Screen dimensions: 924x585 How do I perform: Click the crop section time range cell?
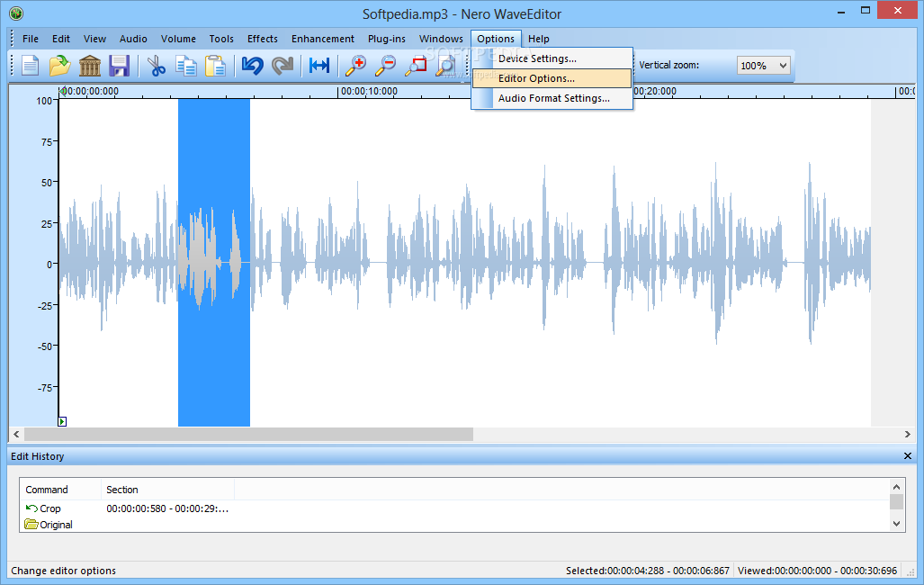167,508
